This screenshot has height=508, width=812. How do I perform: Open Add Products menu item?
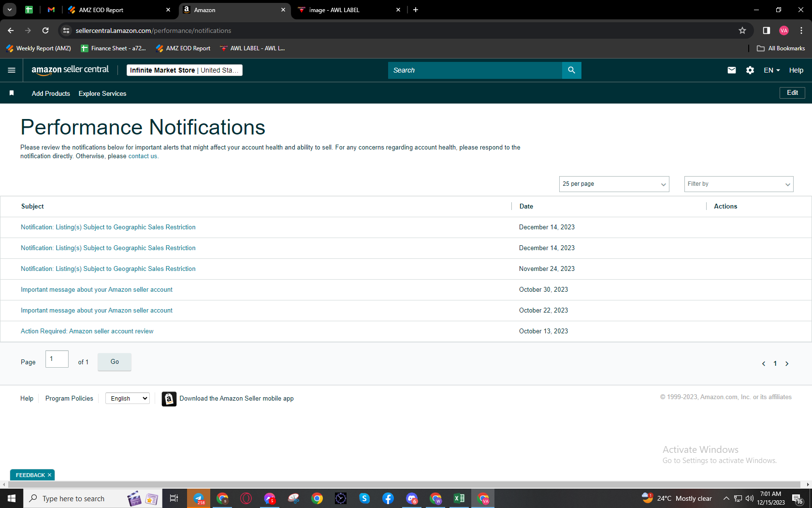tap(51, 93)
